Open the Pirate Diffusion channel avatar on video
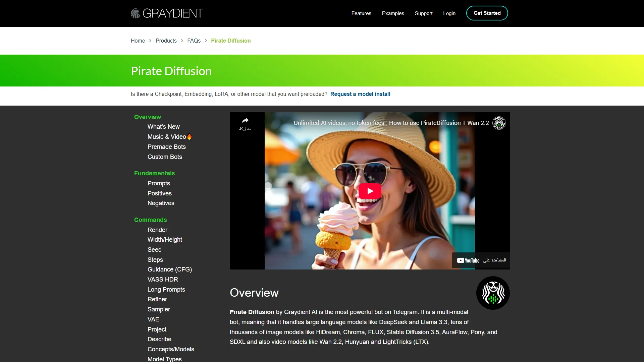The width and height of the screenshot is (644, 362). click(499, 123)
